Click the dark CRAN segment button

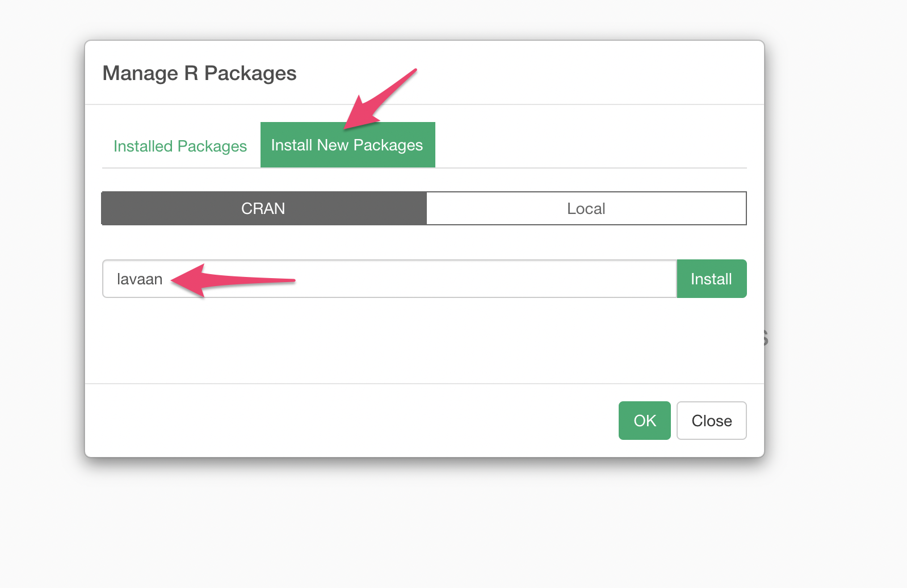click(263, 208)
